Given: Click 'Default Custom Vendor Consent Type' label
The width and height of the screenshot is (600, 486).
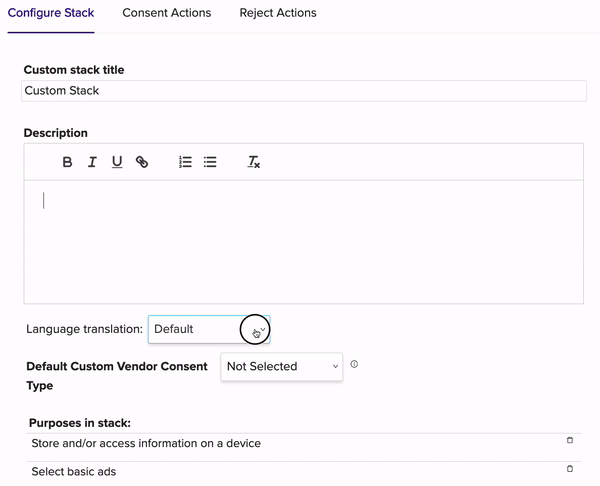Looking at the screenshot, I should [x=117, y=376].
